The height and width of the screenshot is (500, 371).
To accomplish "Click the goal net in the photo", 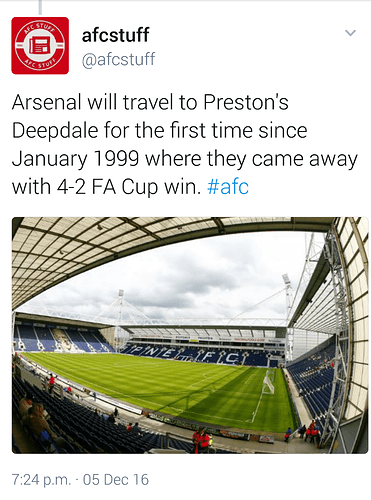I will (x=269, y=381).
